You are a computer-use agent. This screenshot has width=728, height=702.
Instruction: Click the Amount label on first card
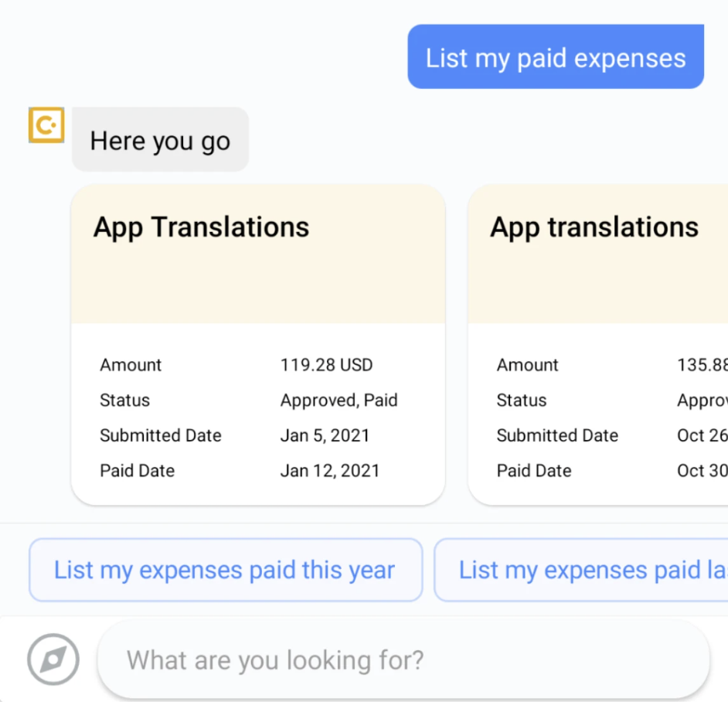[x=131, y=365]
